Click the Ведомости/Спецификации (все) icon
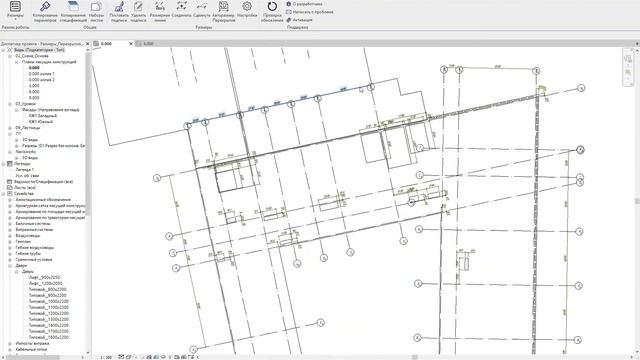Image resolution: width=640 pixels, height=360 pixels. pyautogui.click(x=10, y=182)
